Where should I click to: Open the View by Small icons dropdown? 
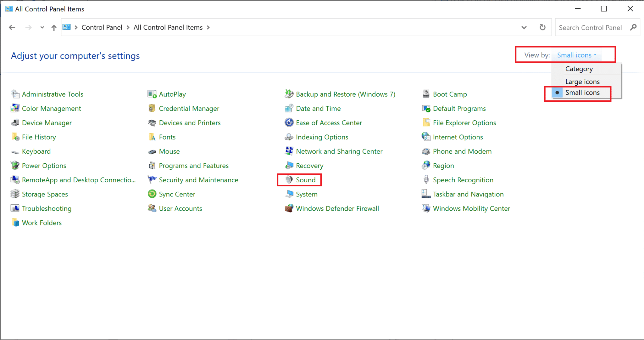(x=576, y=55)
